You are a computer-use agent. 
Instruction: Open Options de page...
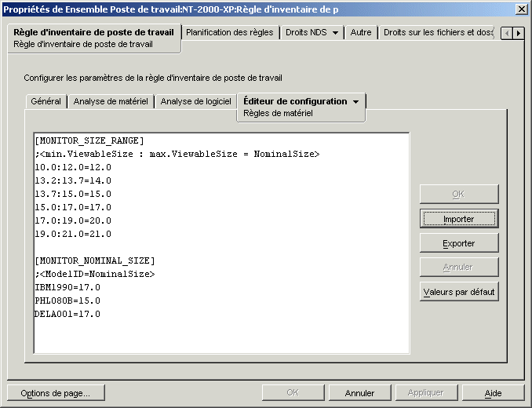(56, 393)
